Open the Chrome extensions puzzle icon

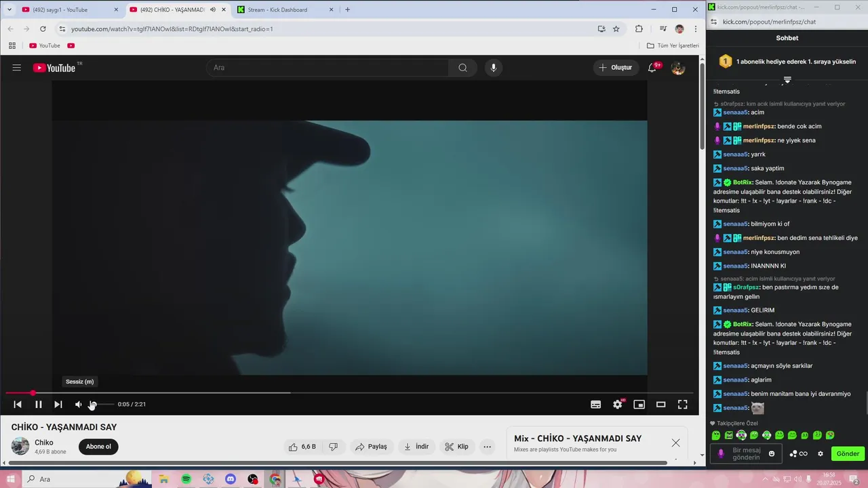(639, 29)
